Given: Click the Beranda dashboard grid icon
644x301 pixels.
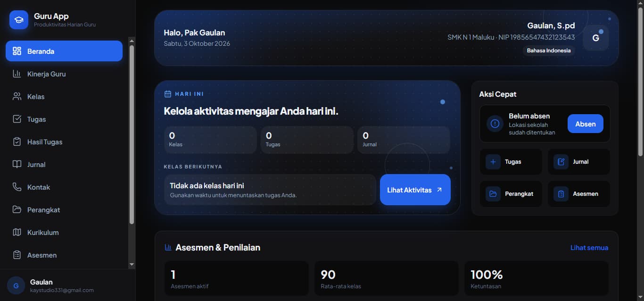Looking at the screenshot, I should 17,51.
